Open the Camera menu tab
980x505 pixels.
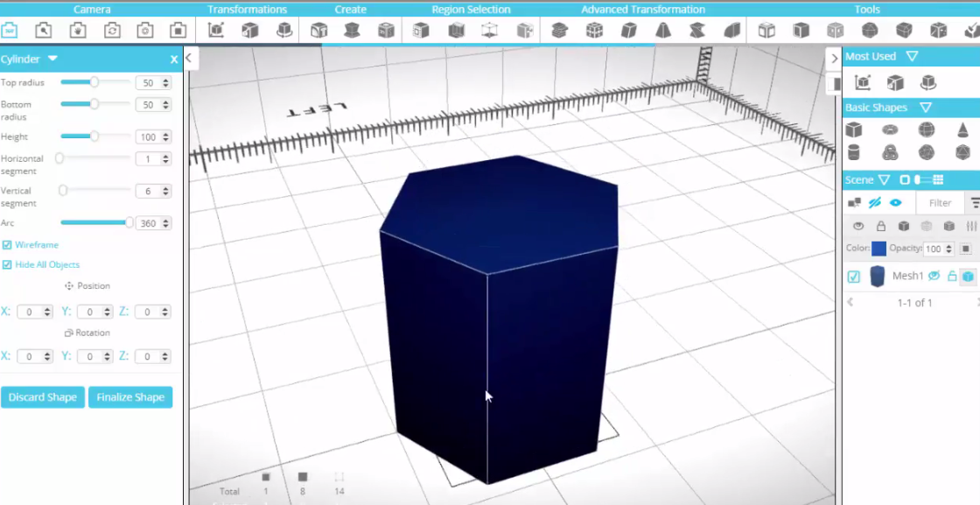tap(92, 10)
